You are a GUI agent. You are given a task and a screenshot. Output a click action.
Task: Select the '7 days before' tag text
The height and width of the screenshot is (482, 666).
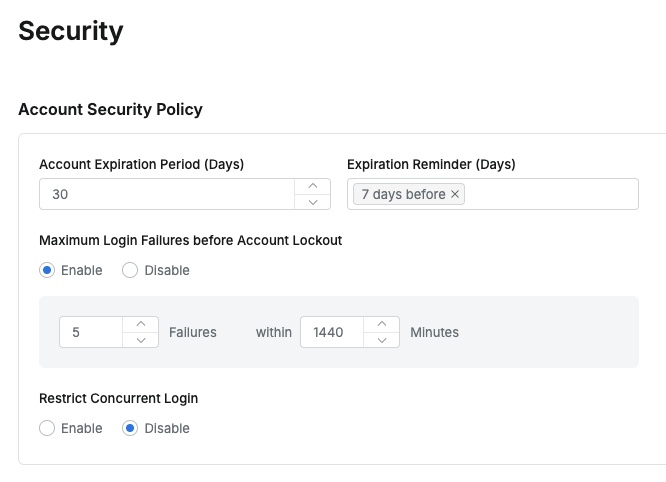[402, 194]
